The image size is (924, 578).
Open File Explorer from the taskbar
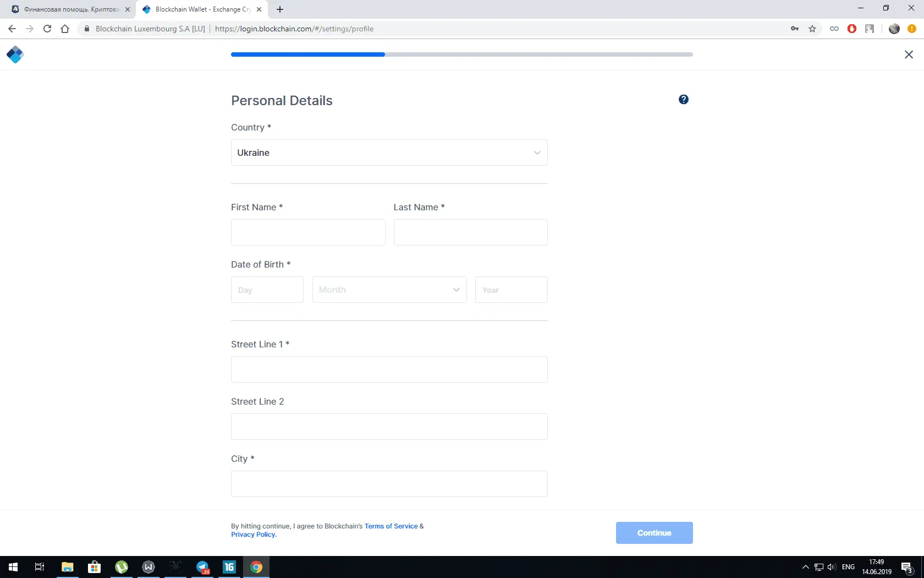[x=67, y=567]
